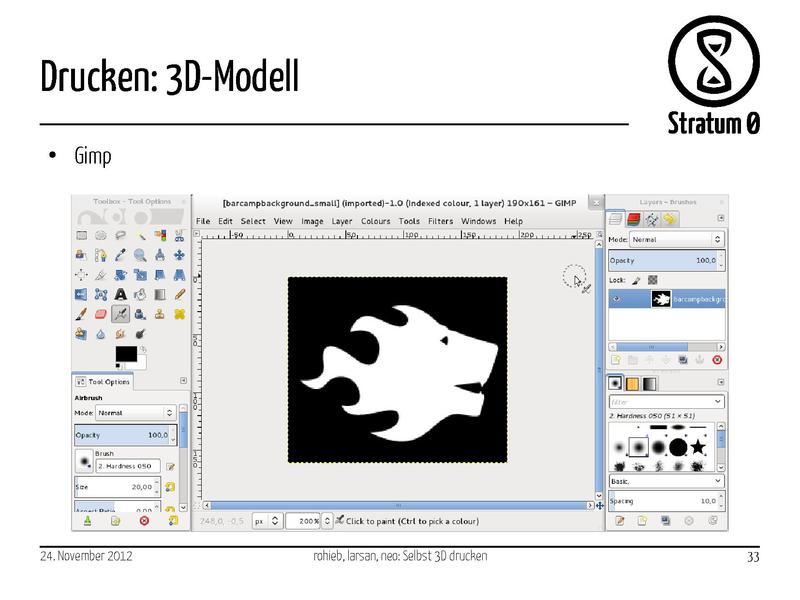800x600 pixels.
Task: Switch to the Paths tab in Layers panel
Action: coord(651,219)
